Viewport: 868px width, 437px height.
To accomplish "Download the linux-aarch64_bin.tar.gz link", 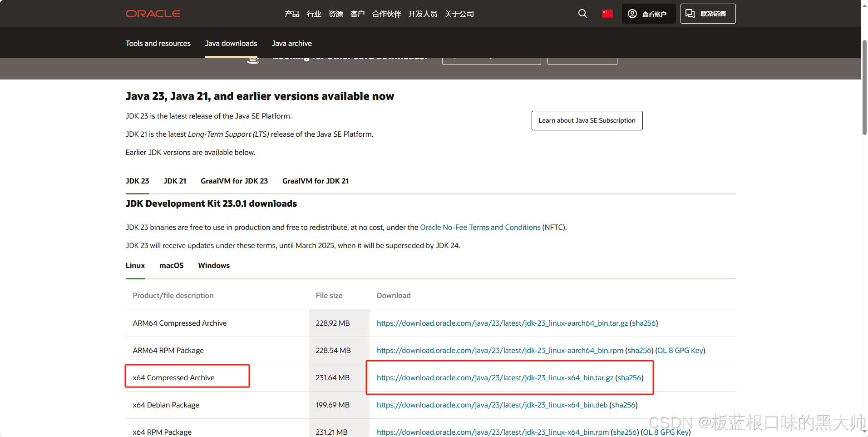I will [502, 323].
